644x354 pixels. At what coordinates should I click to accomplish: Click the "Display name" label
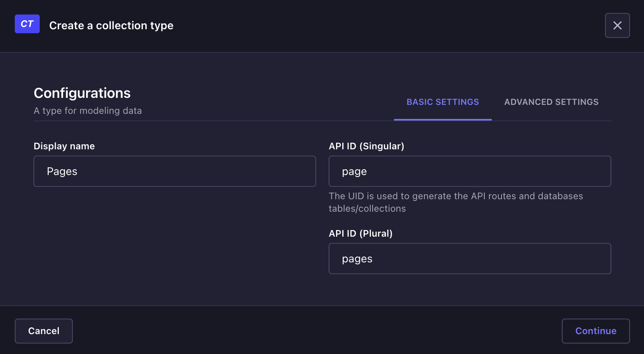click(64, 146)
